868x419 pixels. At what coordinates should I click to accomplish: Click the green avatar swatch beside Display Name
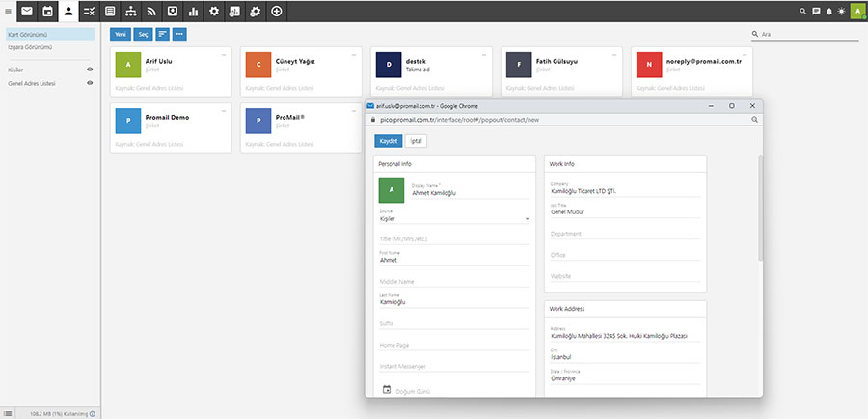coord(392,190)
